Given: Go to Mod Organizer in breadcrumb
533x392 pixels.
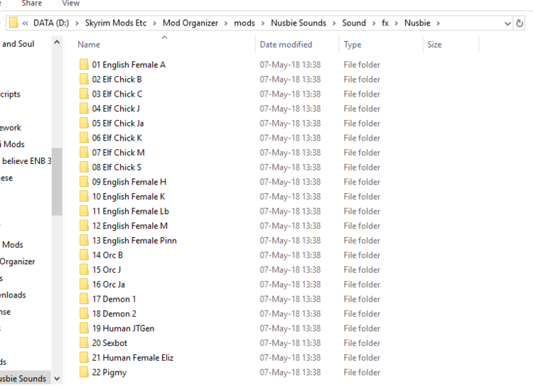Looking at the screenshot, I should coord(190,23).
